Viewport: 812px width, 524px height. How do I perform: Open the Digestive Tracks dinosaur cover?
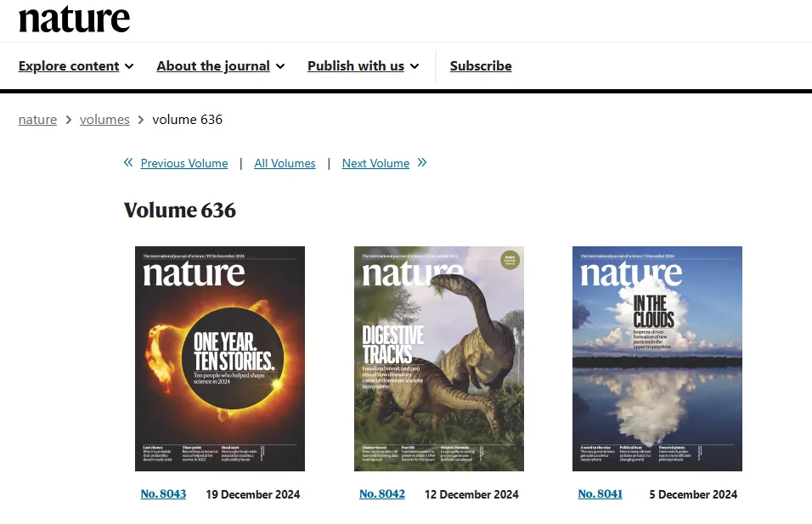point(439,359)
